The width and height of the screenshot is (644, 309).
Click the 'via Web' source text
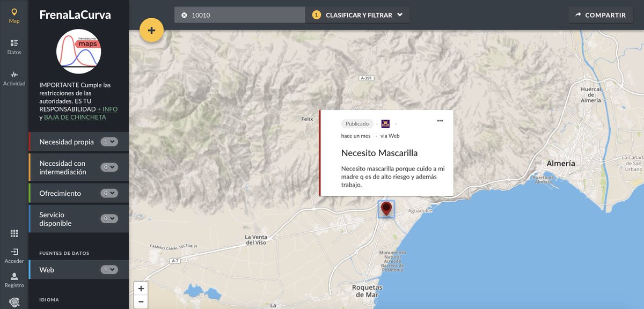point(390,136)
